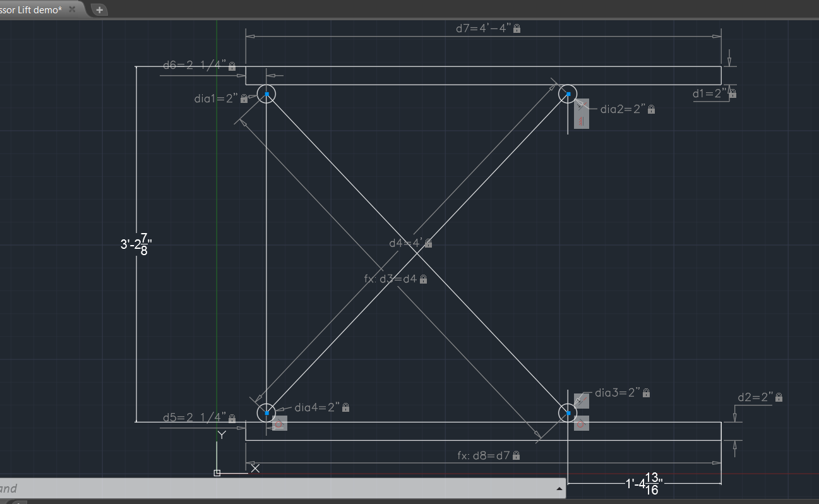
Task: Click the lock icon after fx: d8=d7
Action: (517, 455)
